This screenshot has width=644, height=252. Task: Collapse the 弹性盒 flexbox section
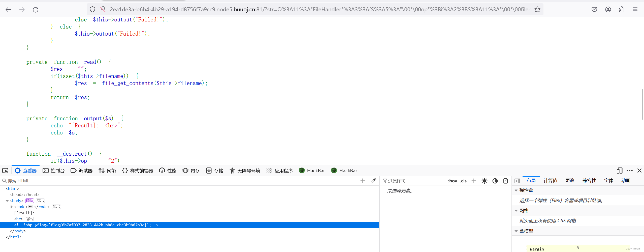(516, 190)
